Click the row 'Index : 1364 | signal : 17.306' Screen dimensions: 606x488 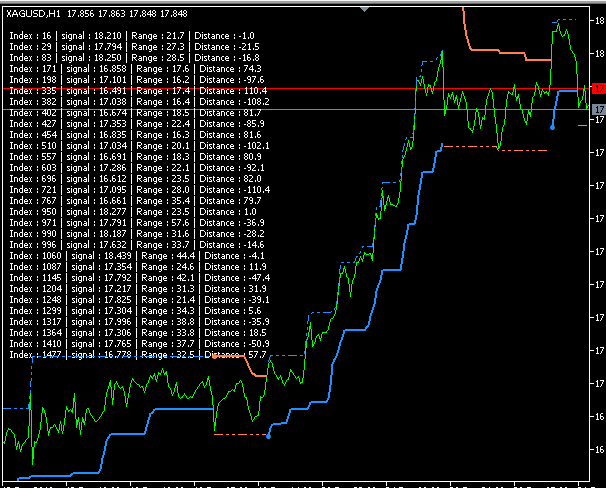[138, 333]
